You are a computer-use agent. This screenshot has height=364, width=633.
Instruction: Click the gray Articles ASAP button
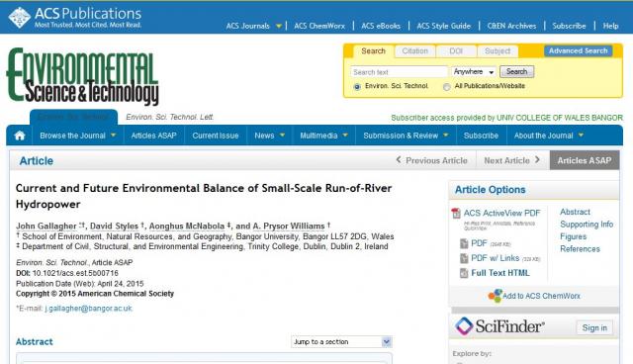(x=585, y=160)
